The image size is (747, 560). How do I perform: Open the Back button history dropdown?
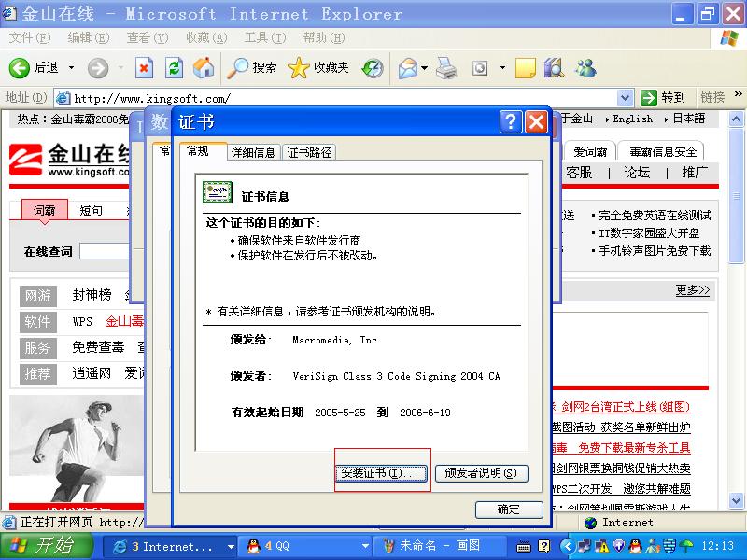(x=72, y=68)
